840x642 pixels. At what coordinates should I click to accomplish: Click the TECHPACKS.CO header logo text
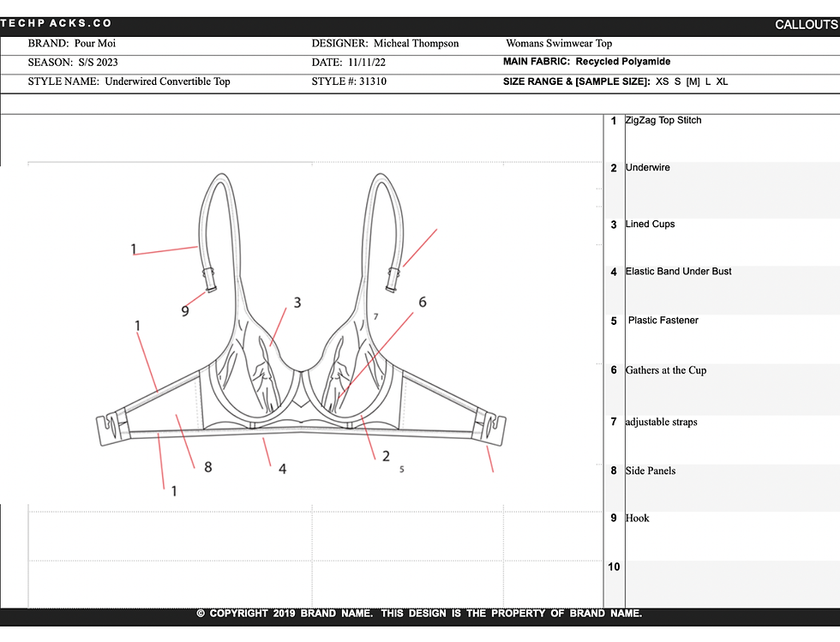pyautogui.click(x=56, y=23)
